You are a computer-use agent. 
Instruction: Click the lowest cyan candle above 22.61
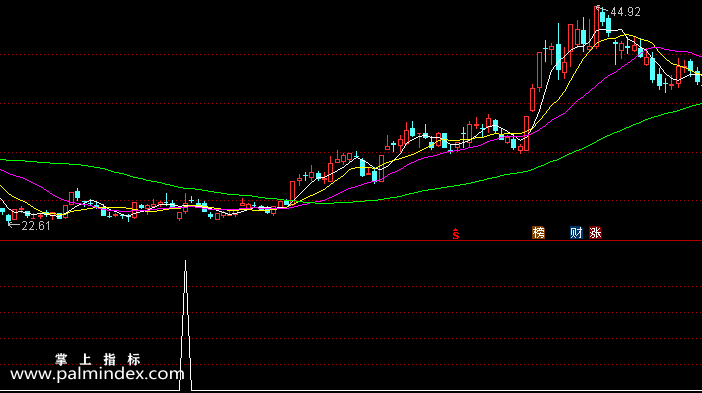[x=9, y=218]
